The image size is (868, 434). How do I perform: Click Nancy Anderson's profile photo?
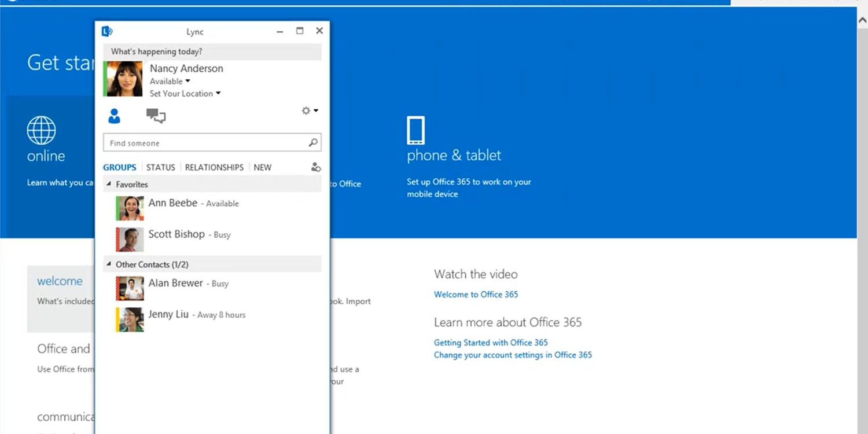[123, 79]
